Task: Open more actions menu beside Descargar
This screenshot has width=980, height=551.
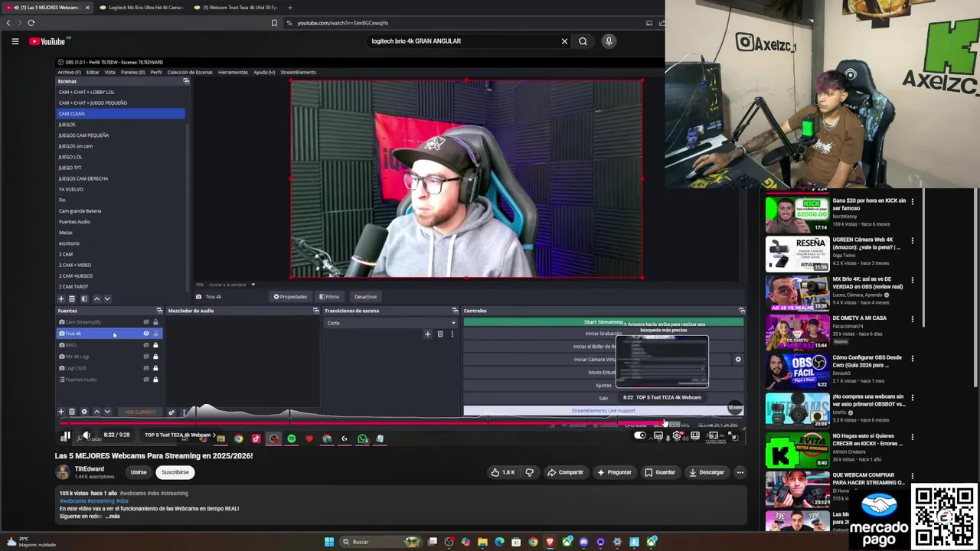Action: click(740, 472)
